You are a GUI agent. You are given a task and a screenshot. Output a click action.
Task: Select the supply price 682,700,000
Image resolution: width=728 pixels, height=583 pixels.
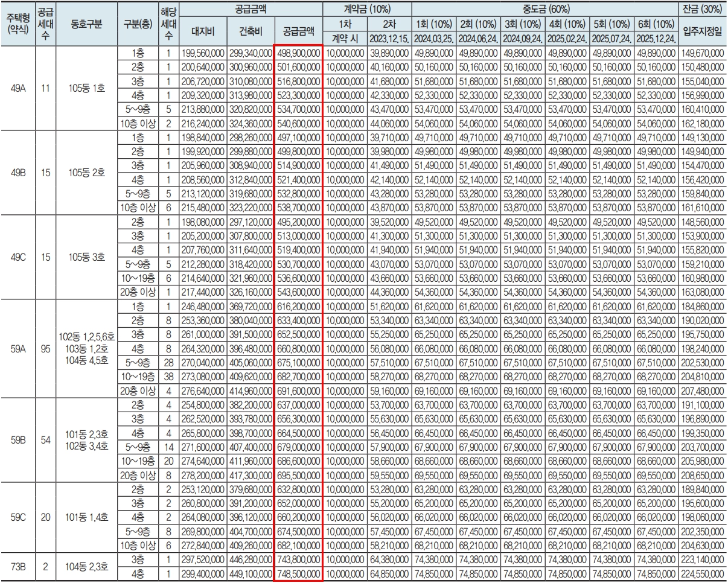tap(298, 377)
